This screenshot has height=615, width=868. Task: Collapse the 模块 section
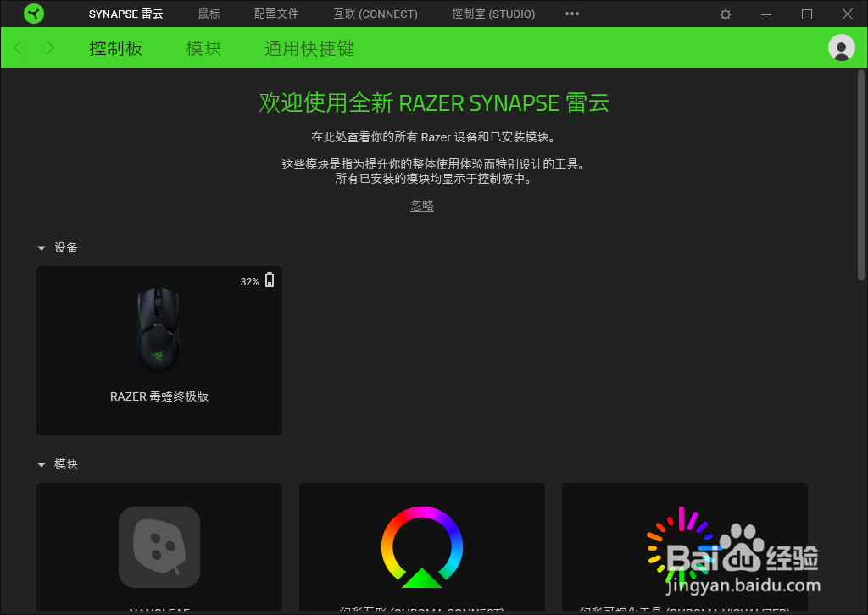pyautogui.click(x=41, y=464)
